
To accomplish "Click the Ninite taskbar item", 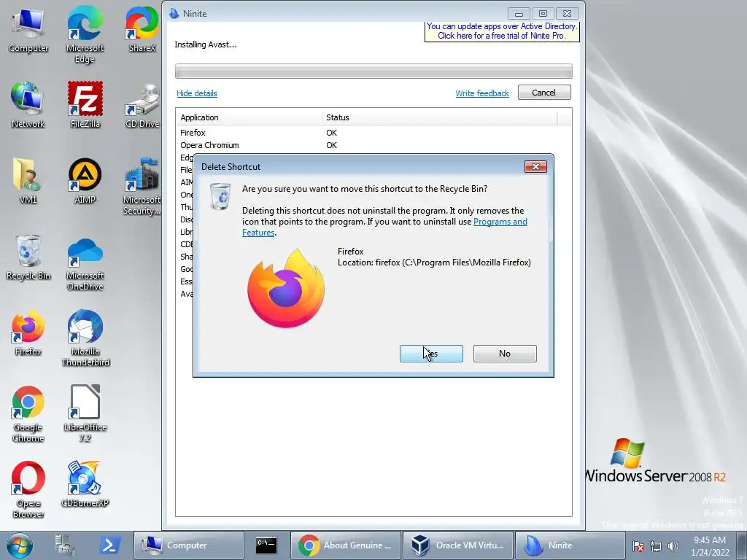I will (570, 545).
